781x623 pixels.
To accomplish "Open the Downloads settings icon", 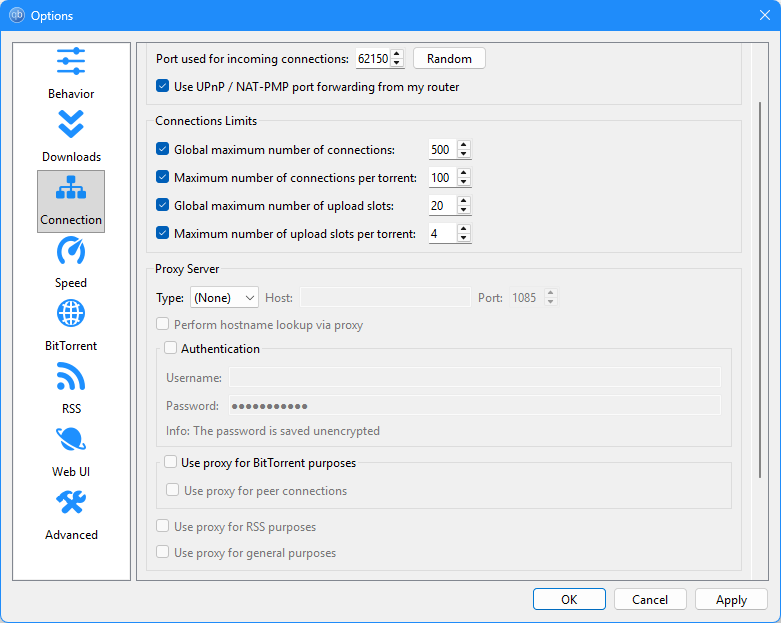I will click(71, 124).
